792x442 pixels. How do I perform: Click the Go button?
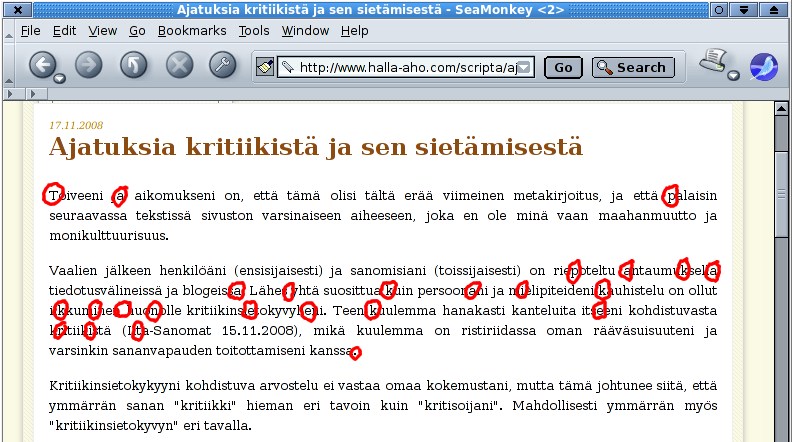pyautogui.click(x=563, y=67)
